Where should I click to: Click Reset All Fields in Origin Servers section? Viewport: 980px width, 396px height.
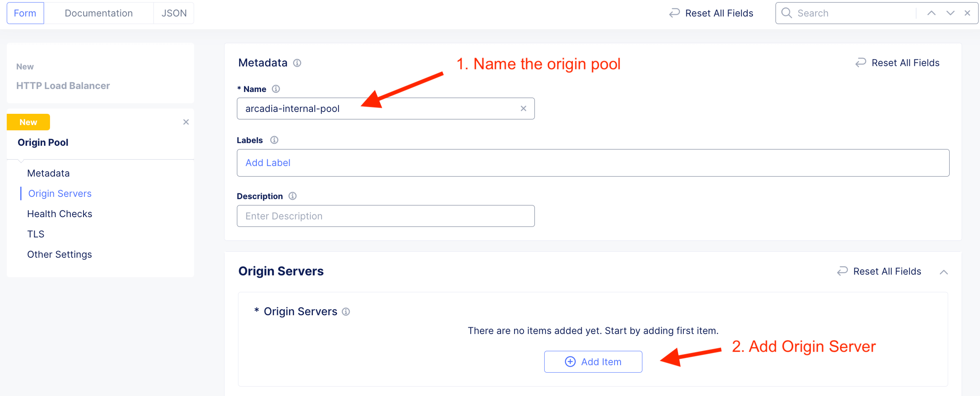(x=879, y=271)
